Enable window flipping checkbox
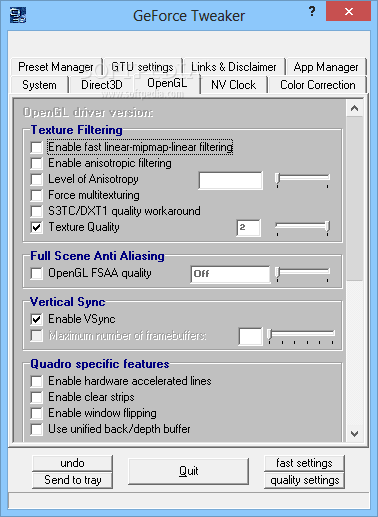The height and width of the screenshot is (517, 378). pyautogui.click(x=36, y=413)
